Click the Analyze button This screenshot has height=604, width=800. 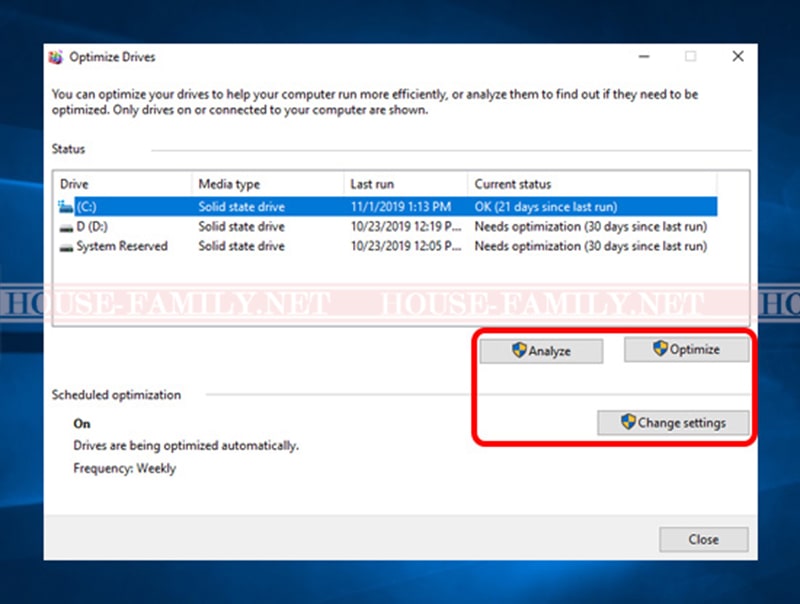(541, 351)
